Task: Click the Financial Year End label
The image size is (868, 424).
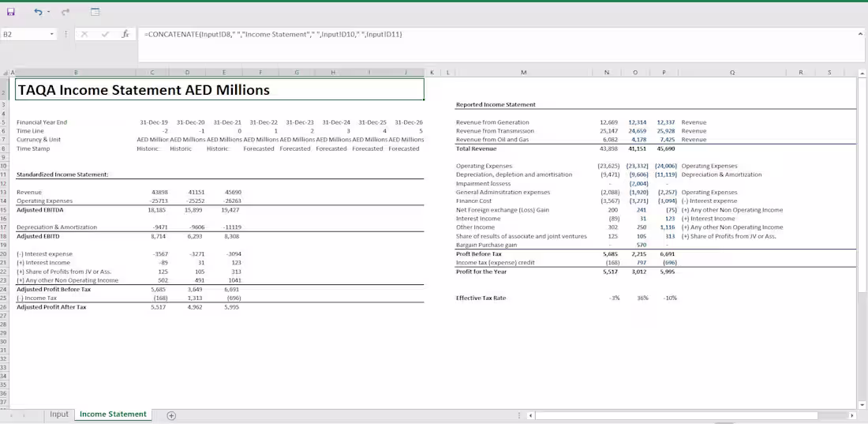Action: coord(42,122)
